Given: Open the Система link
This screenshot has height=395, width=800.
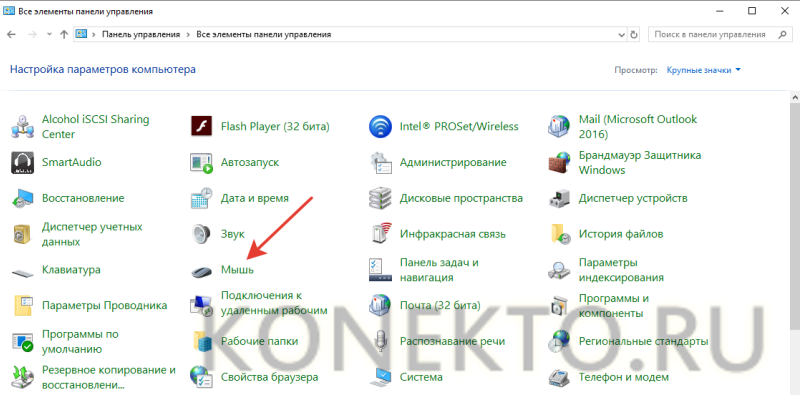Looking at the screenshot, I should pyautogui.click(x=421, y=378).
